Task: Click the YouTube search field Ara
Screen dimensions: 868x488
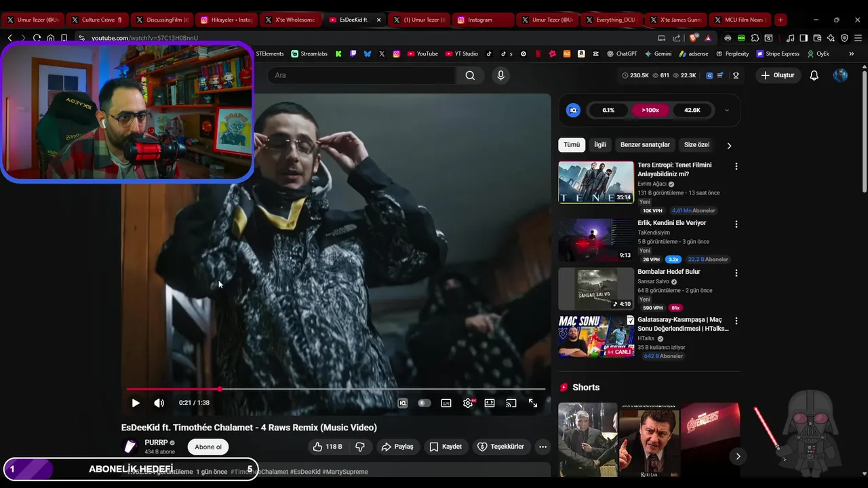Action: click(363, 75)
